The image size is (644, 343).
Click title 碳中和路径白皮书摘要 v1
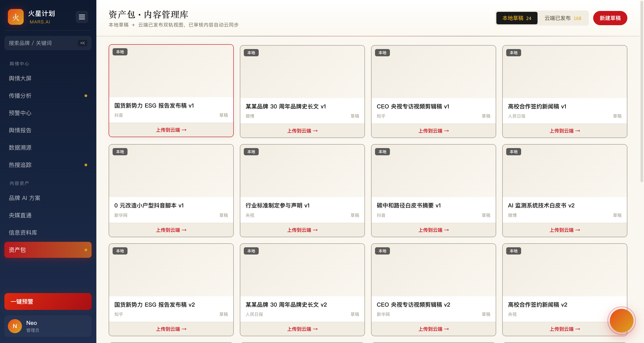click(409, 205)
